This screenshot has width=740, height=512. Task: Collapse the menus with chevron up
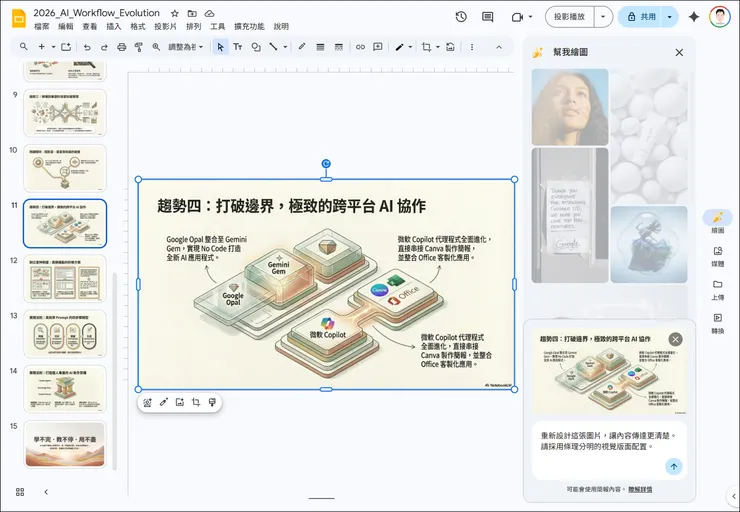[x=499, y=47]
